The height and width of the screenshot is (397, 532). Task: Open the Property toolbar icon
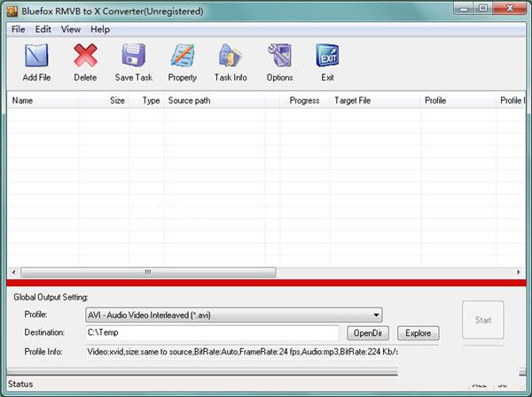click(183, 55)
